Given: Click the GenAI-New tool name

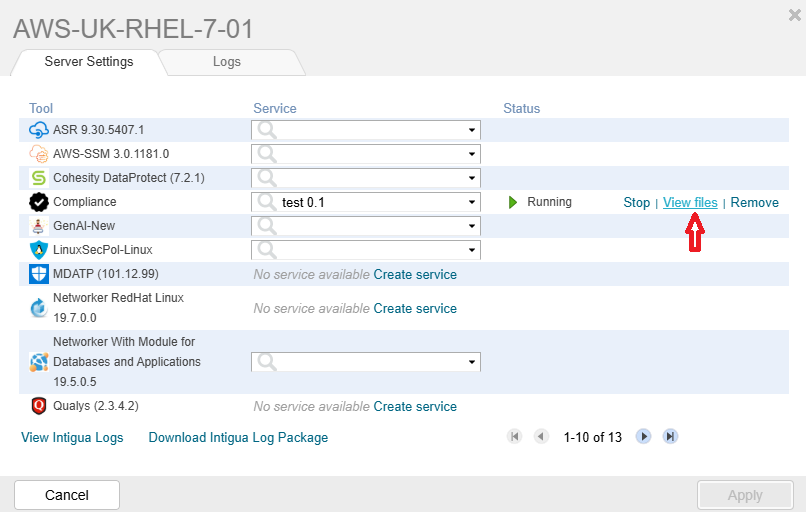Looking at the screenshot, I should click(x=84, y=226).
